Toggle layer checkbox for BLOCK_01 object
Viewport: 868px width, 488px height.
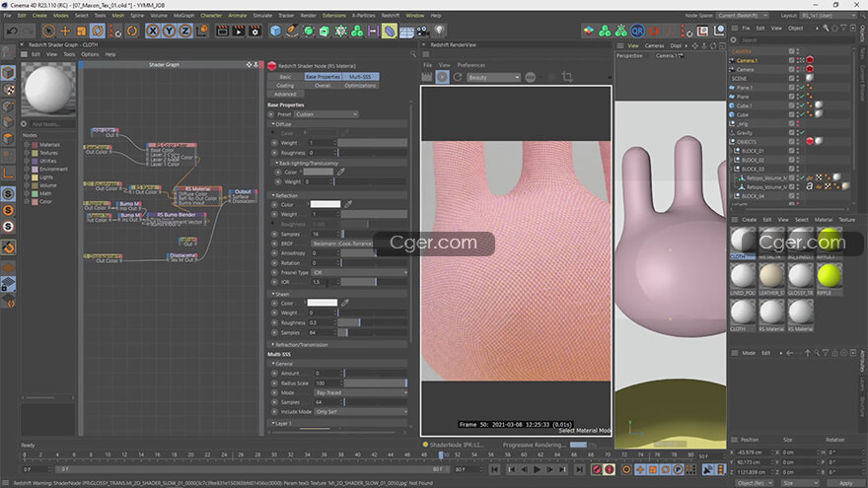(x=792, y=151)
